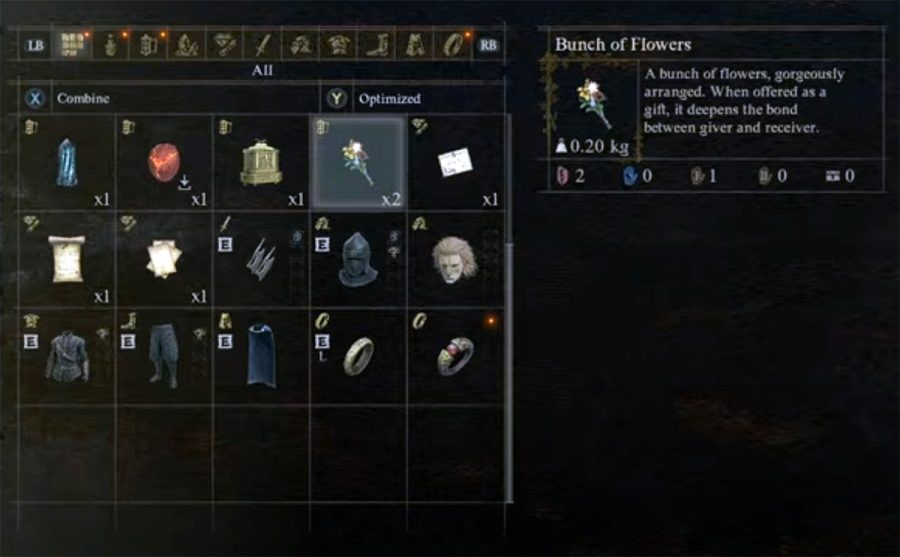Click the inventory vertical scrollbar
This screenshot has height=557, width=900.
pos(509,308)
